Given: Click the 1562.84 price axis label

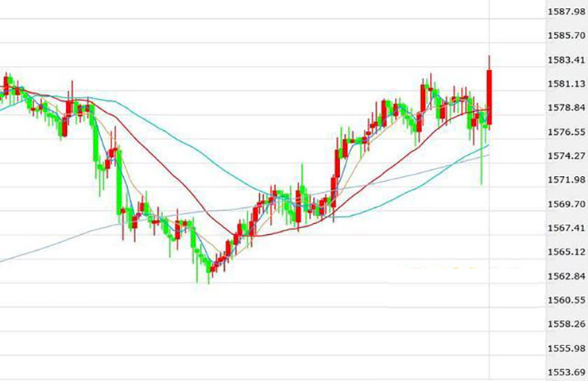Looking at the screenshot, I should (x=567, y=276).
